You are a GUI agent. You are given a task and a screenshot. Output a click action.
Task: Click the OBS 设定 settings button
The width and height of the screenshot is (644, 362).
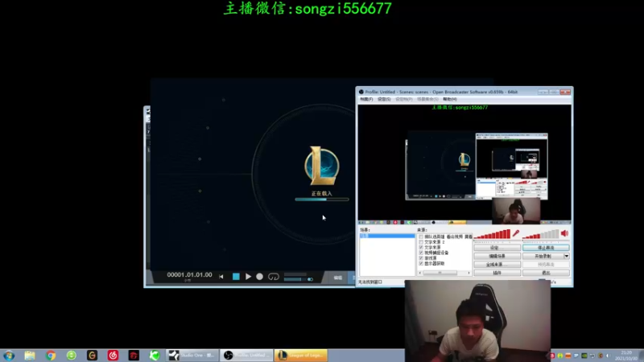(497, 248)
